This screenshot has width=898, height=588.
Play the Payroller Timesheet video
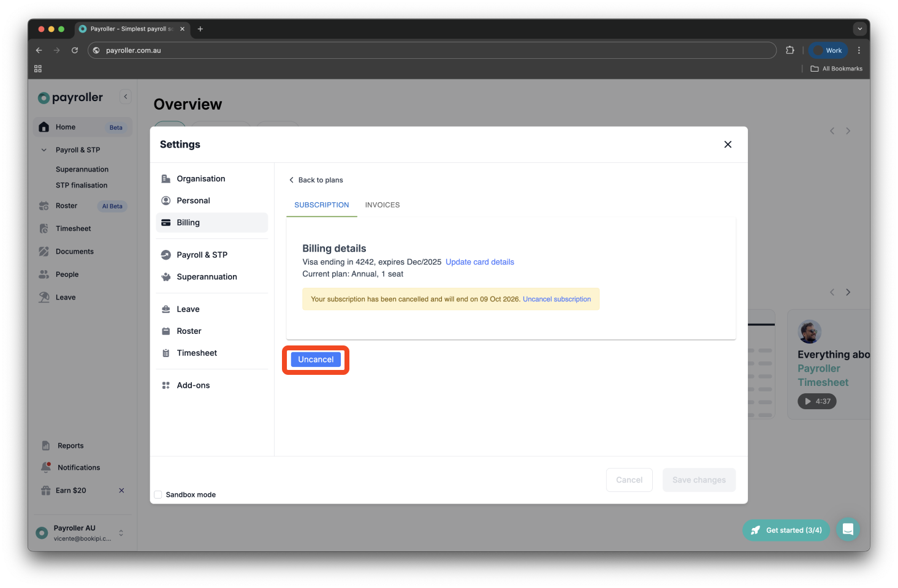pyautogui.click(x=817, y=401)
